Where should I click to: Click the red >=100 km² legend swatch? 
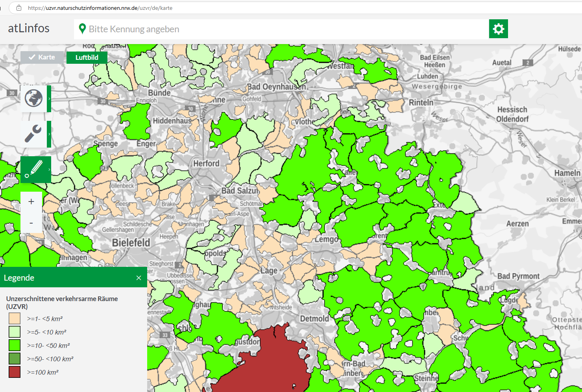click(15, 372)
